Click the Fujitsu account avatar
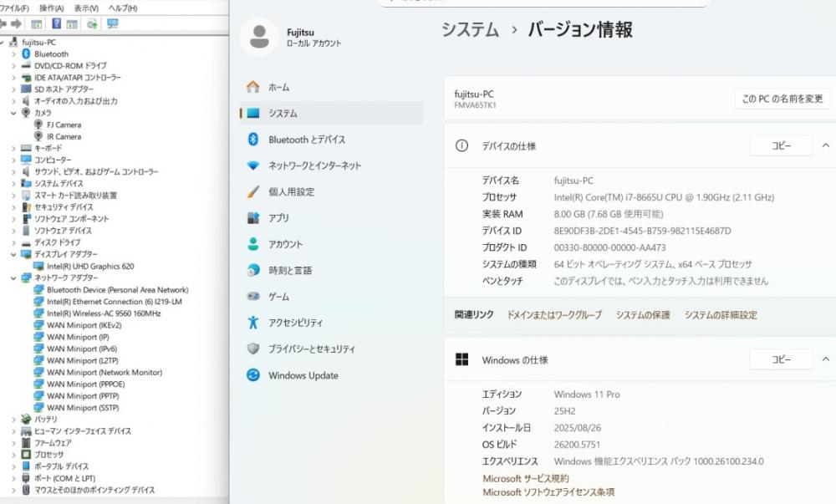The width and height of the screenshot is (836, 504). [259, 37]
